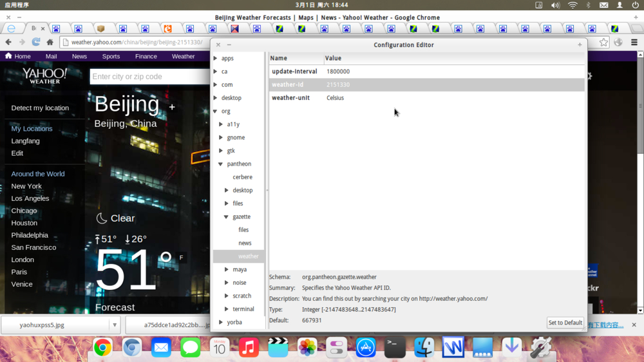Open the Wi-Fi indicator in top panel
The width and height of the screenshot is (644, 362).
pyautogui.click(x=573, y=5)
